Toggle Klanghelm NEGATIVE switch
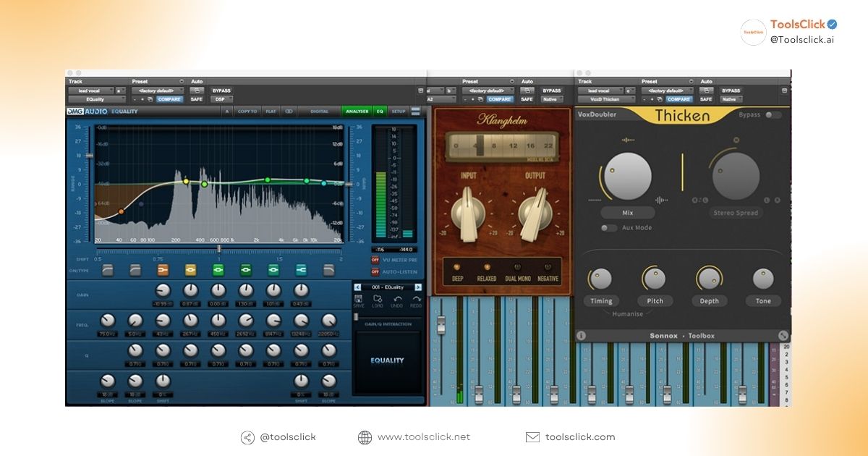The height and width of the screenshot is (456, 868). coord(548,267)
